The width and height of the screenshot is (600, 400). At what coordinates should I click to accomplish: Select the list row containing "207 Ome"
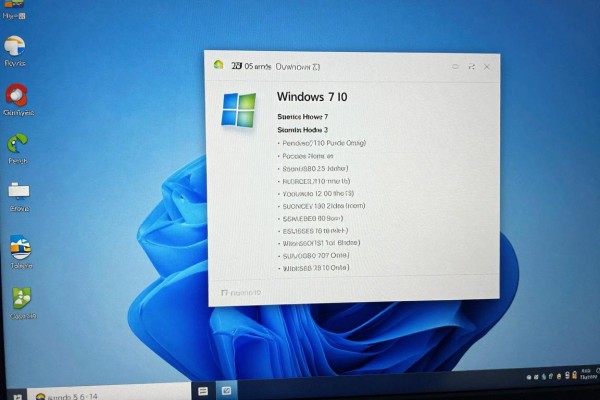[x=314, y=256]
